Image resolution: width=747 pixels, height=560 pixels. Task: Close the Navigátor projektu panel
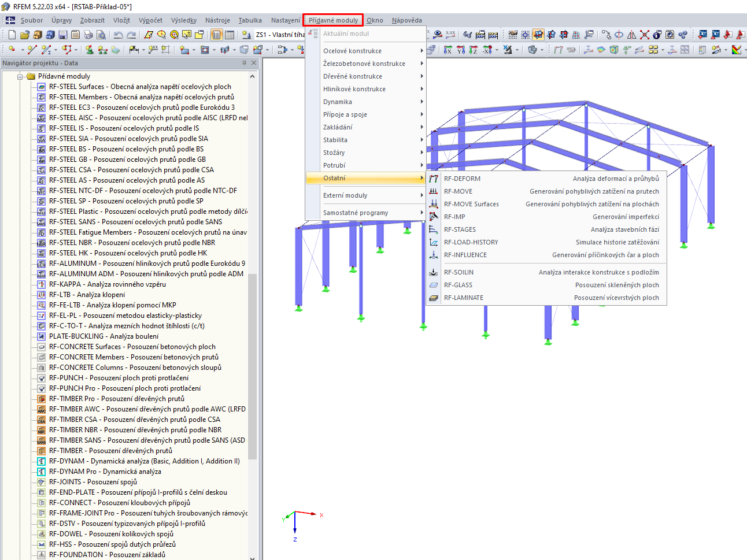tap(253, 63)
